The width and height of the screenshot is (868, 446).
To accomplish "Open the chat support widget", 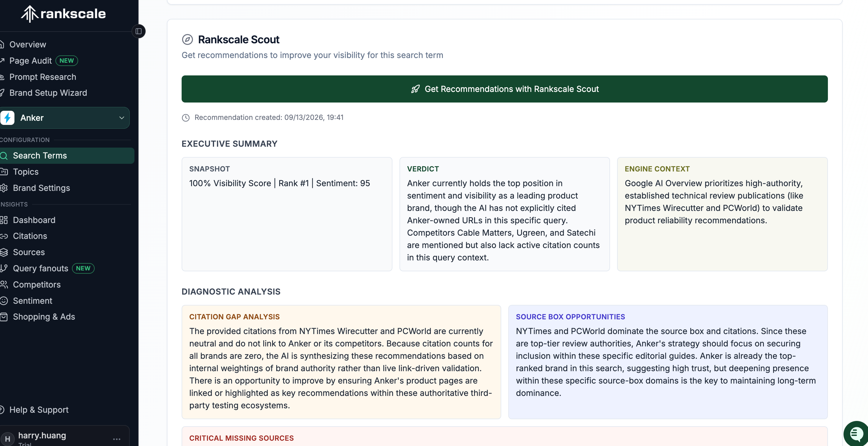I will pos(856,434).
